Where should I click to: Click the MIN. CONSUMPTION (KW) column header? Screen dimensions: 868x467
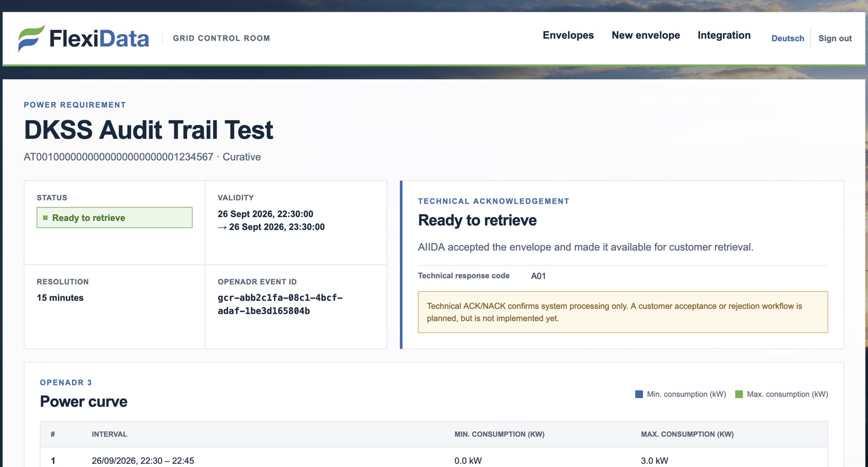[x=499, y=434]
